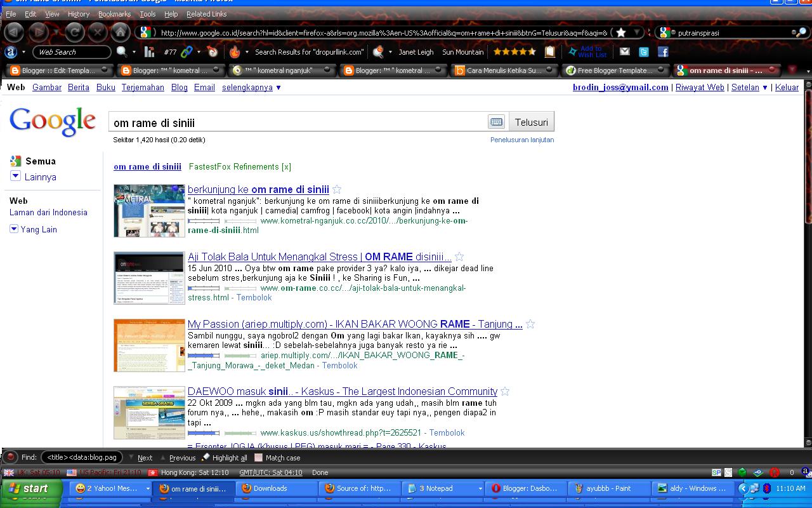
Task: Toggle the Match case checkbox in Find bar
Action: tap(258, 457)
